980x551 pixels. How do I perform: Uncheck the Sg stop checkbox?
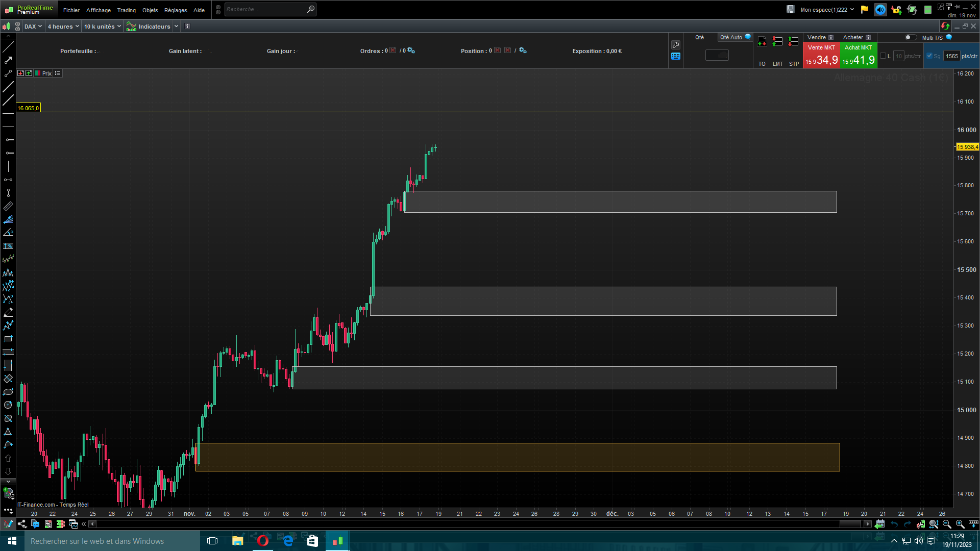[929, 56]
